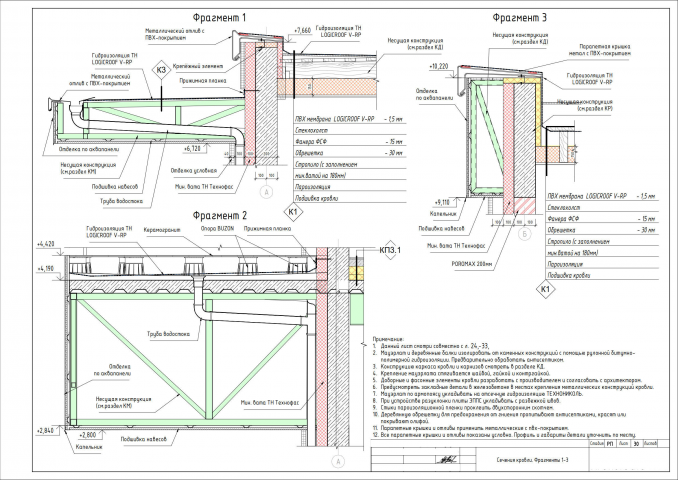This screenshot has width=678, height=480.
Task: Select "Отделка по аквапанели" label in Fragment 1
Action: point(90,149)
